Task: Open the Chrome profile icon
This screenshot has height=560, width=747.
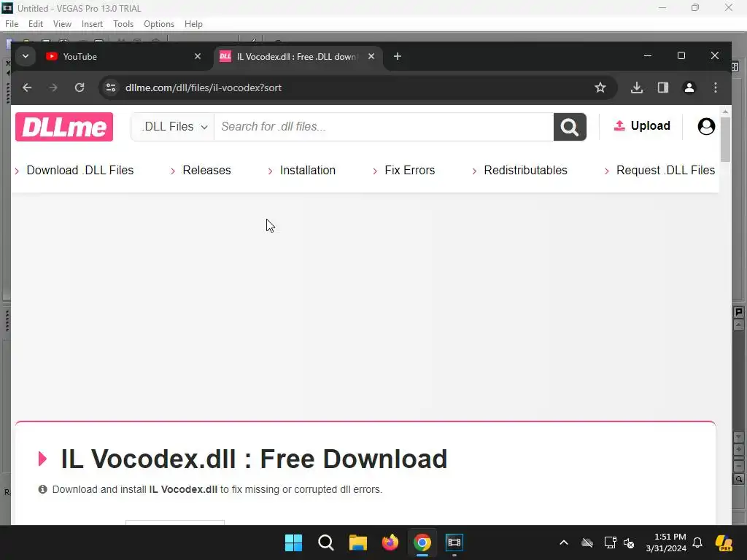Action: [689, 87]
